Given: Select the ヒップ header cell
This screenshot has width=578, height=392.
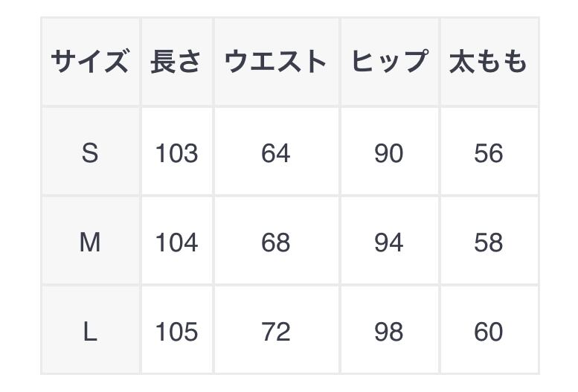Looking at the screenshot, I should tap(389, 62).
